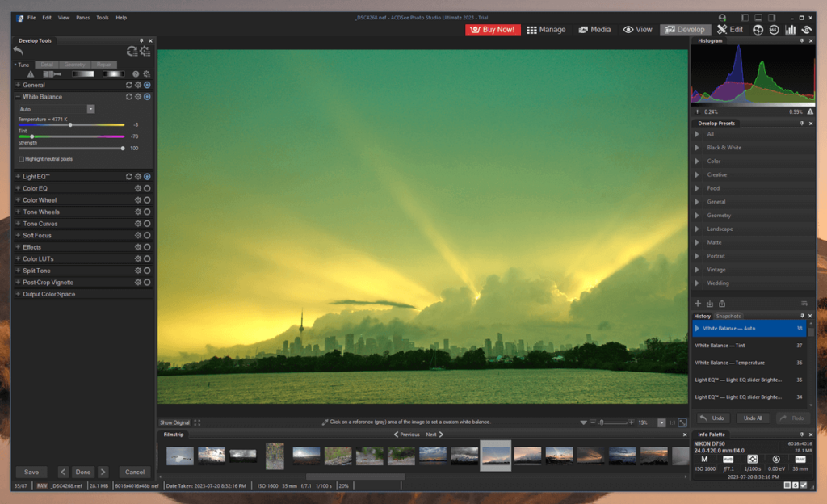Viewport: 827px width, 504px height.
Task: Click the highlight clipping warning triangle under histogram
Action: [x=810, y=111]
